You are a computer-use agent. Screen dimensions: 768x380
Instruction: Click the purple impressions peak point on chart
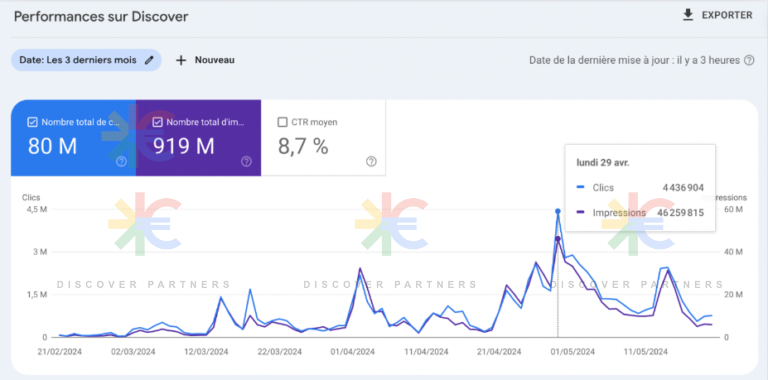coord(558,238)
